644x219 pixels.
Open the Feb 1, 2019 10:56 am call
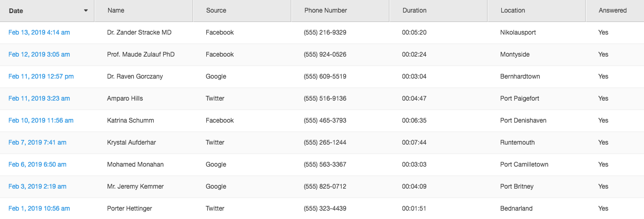coord(39,209)
